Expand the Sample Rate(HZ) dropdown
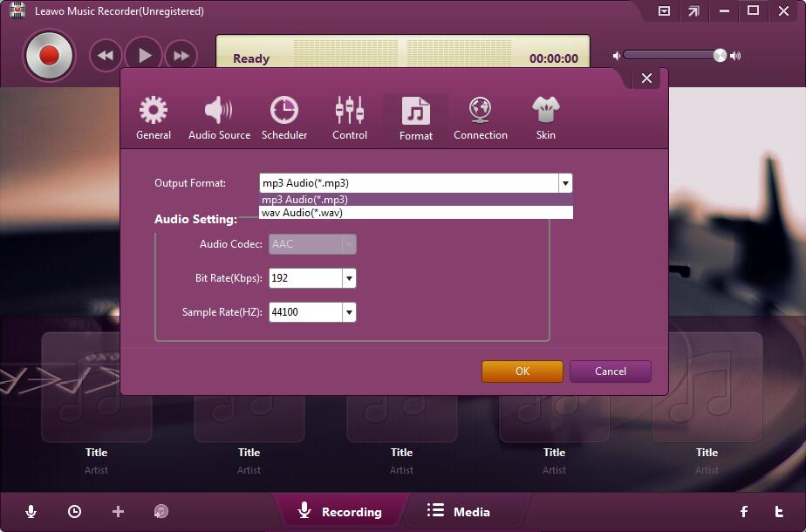Viewport: 806px width, 532px height. point(349,312)
